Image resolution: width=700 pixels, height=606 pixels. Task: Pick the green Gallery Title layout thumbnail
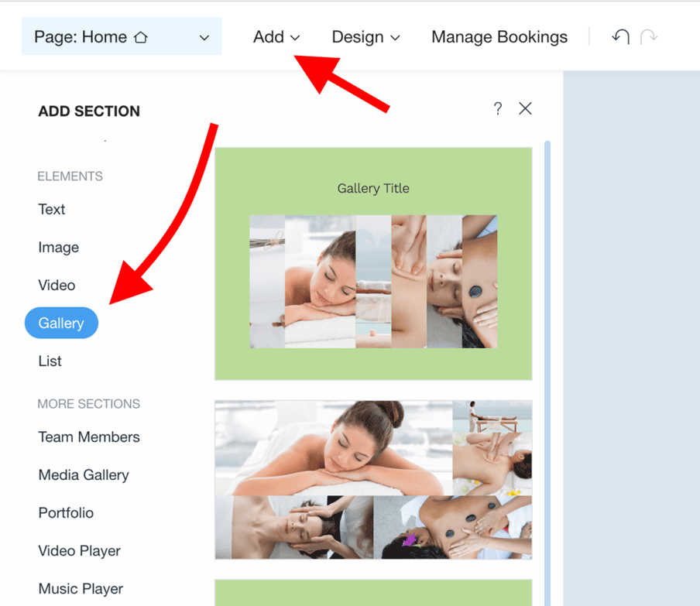[x=373, y=264]
